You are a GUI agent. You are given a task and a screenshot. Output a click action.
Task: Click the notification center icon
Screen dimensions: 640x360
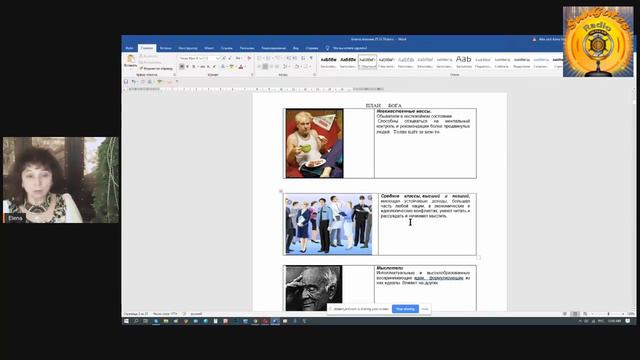pyautogui.click(x=628, y=321)
